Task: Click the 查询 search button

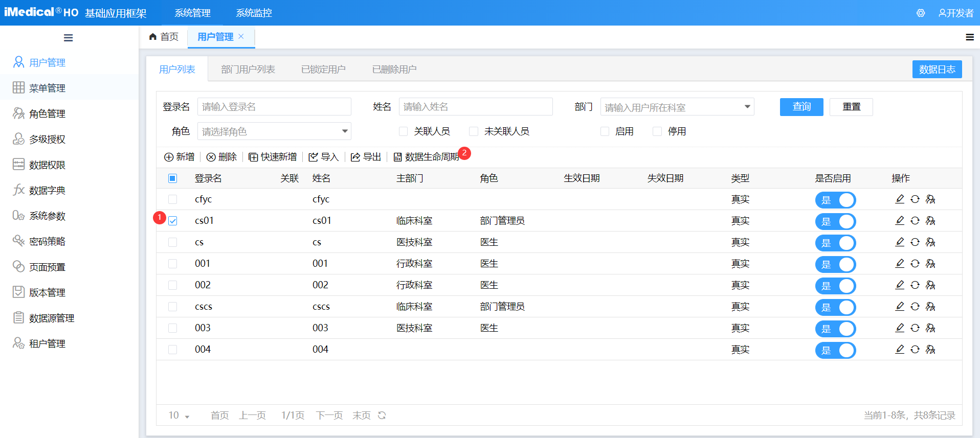Action: 801,107
